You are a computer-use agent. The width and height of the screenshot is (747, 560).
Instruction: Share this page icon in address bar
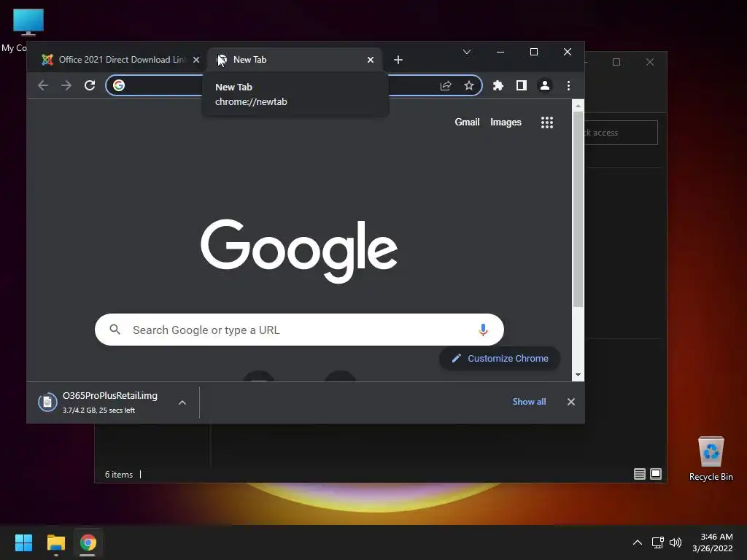click(x=446, y=85)
